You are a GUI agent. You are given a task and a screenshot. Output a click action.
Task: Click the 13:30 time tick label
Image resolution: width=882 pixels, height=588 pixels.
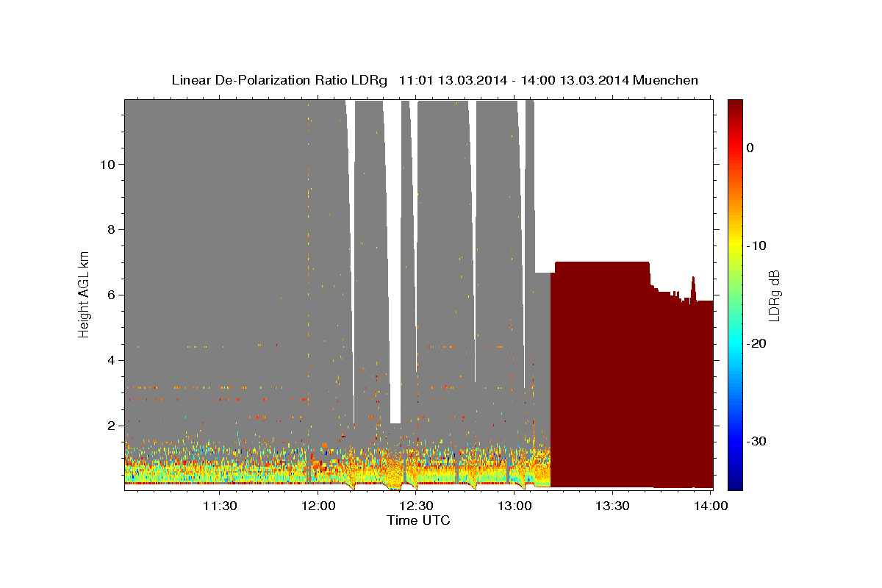point(612,506)
